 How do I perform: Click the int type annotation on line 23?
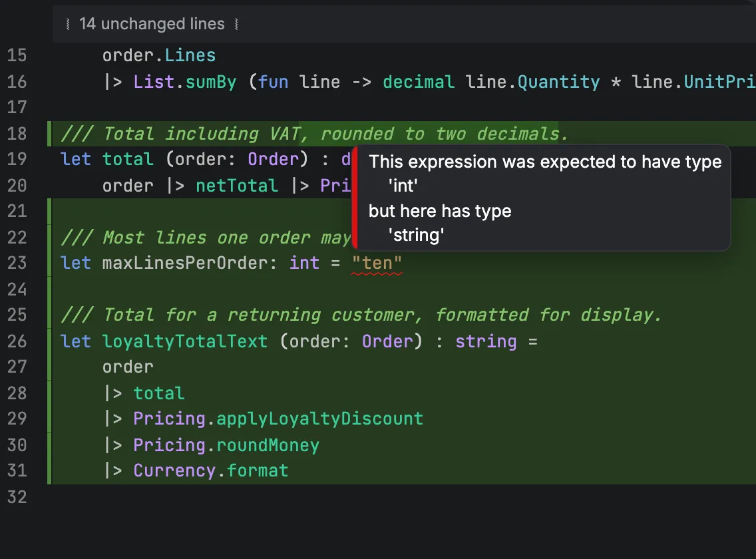coord(304,263)
